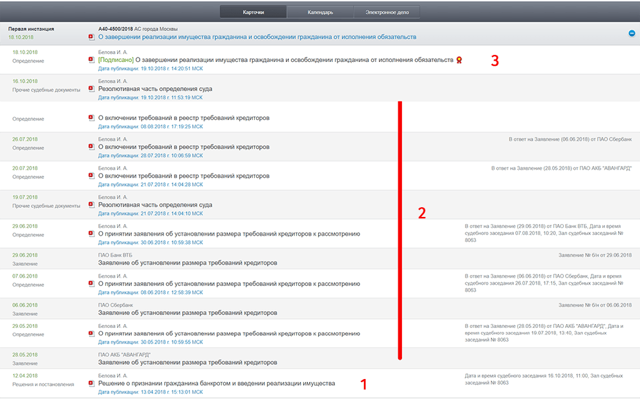This screenshot has height=399, width=640.
Task: Select ПАО Банк ВТБ Заявление об установлении размера требований
Action: click(187, 263)
